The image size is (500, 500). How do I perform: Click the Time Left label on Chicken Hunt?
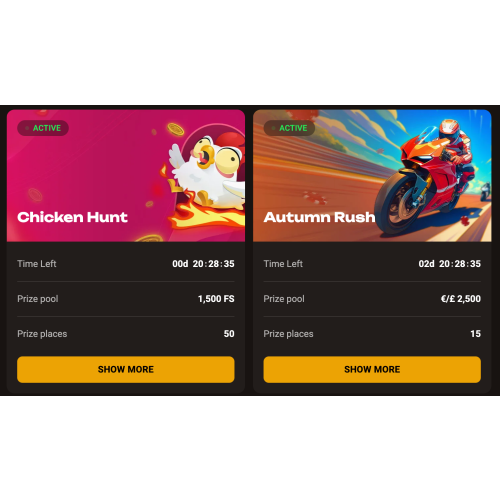[x=37, y=264]
